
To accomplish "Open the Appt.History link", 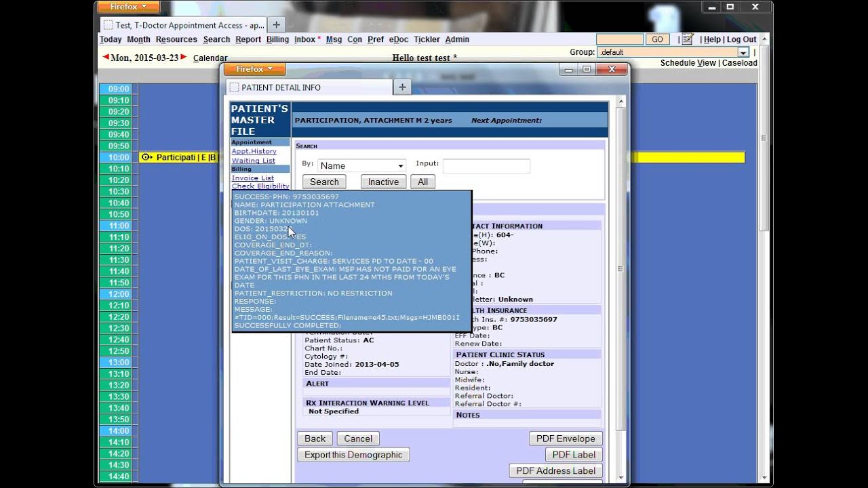I will point(254,151).
